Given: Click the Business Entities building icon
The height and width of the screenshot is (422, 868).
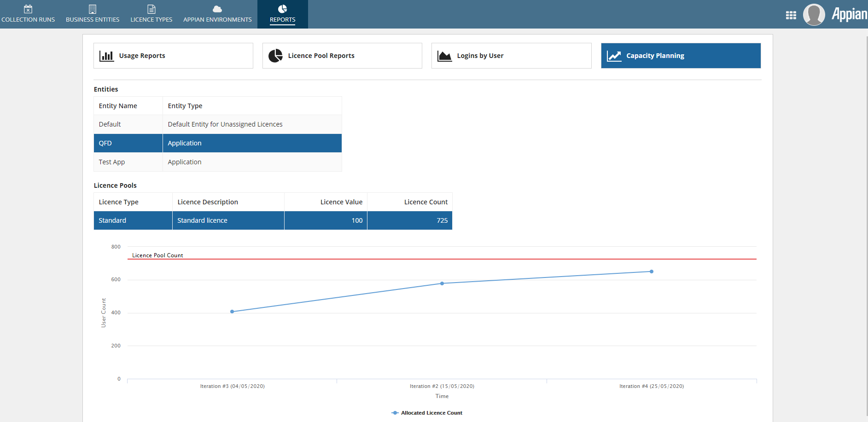Looking at the screenshot, I should (x=93, y=9).
